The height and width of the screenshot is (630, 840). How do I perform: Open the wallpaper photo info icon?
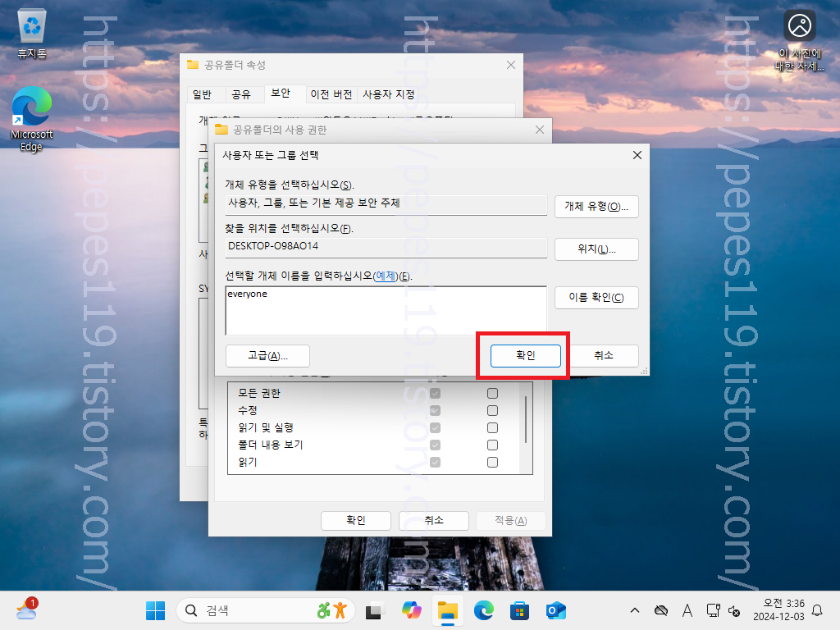pos(799,40)
